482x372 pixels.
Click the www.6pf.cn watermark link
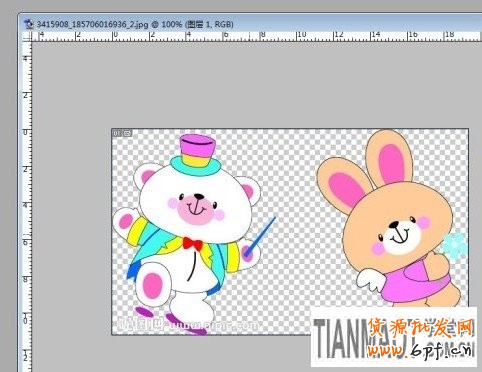click(x=421, y=350)
